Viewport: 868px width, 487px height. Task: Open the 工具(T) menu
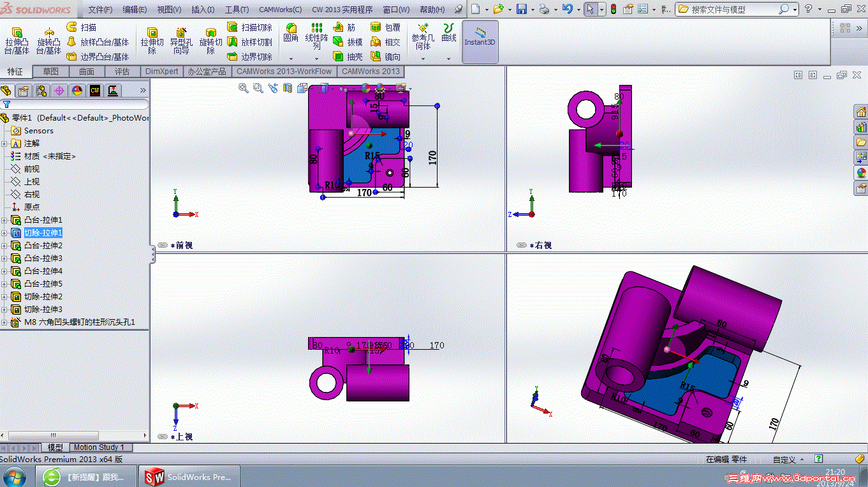click(x=237, y=10)
